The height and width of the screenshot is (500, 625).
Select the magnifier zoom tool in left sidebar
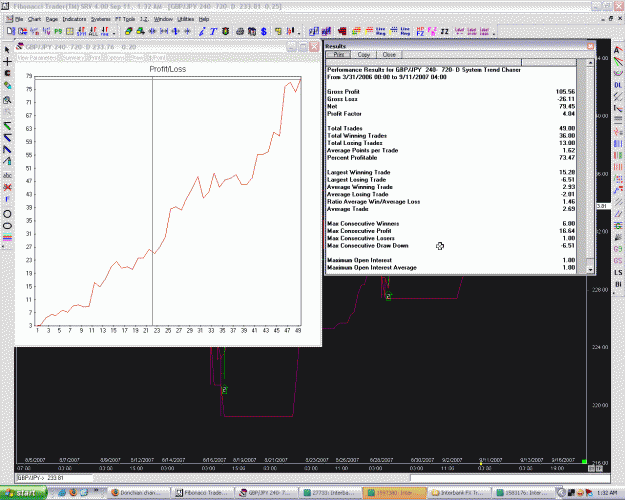(x=7, y=100)
